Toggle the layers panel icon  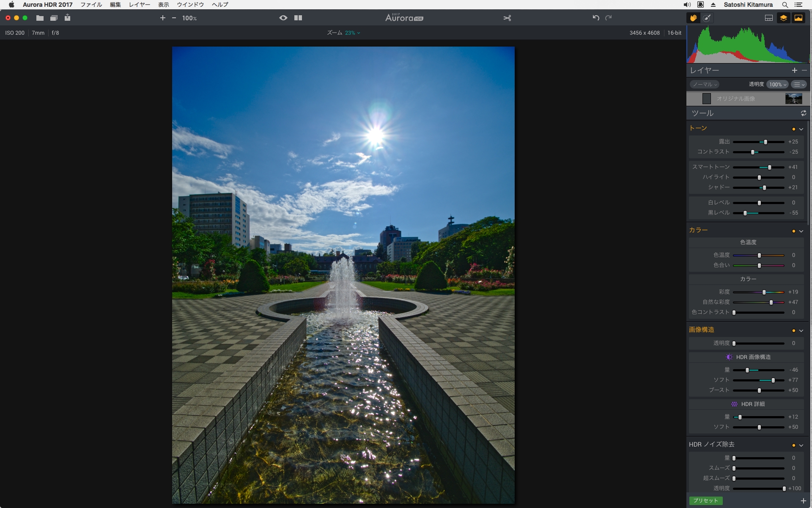pyautogui.click(x=783, y=18)
